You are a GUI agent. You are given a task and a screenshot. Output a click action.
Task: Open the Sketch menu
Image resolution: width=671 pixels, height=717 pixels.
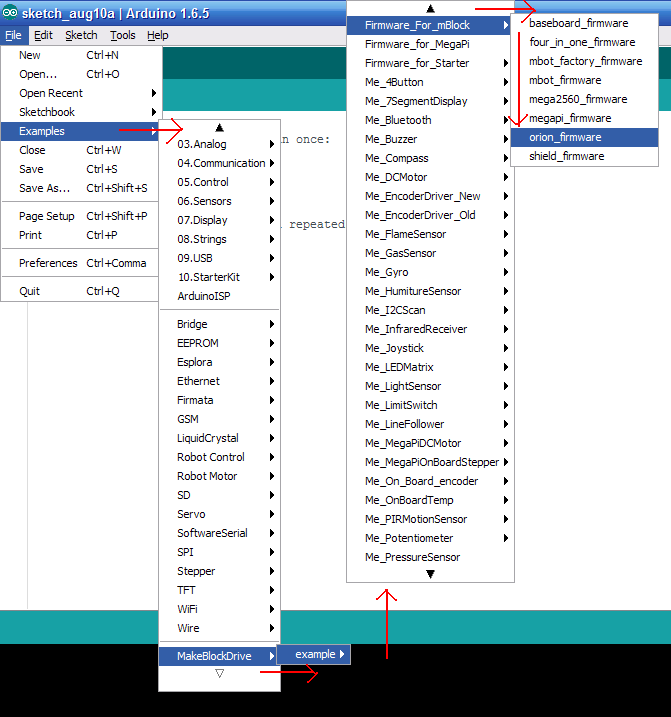click(81, 35)
